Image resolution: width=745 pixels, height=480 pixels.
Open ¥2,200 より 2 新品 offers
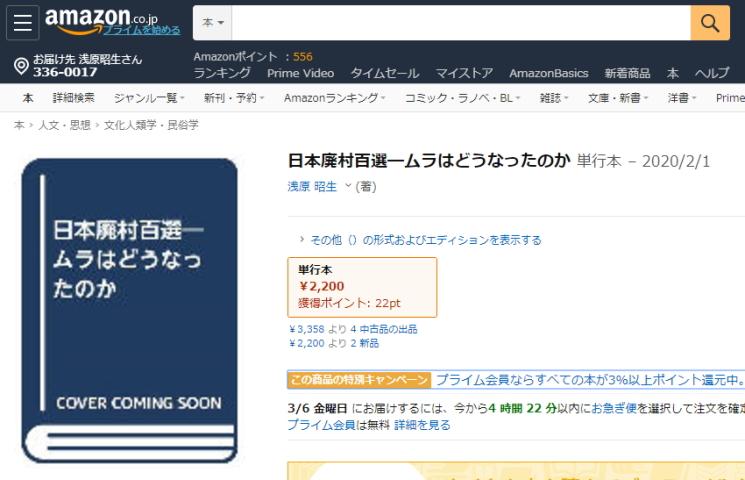[x=334, y=343]
